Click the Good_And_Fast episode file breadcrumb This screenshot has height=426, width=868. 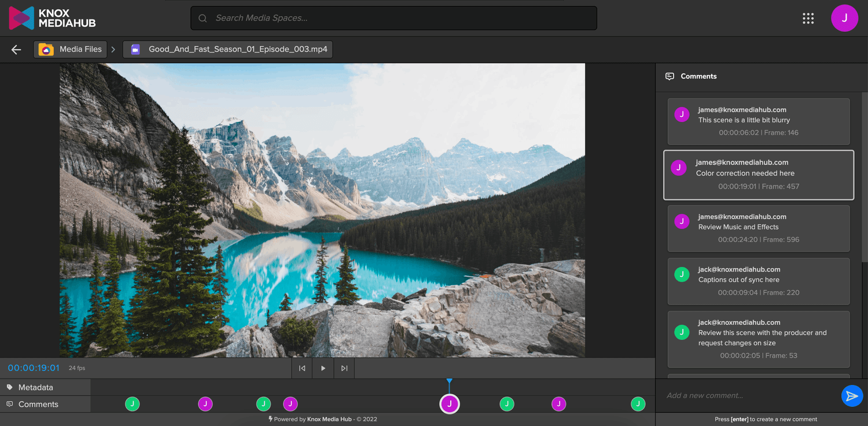[x=228, y=50]
